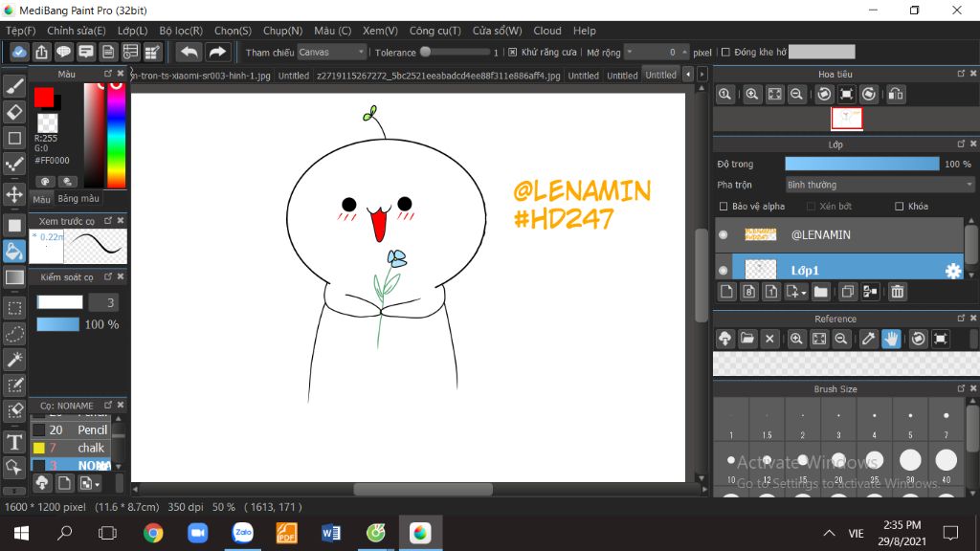
Task: Click the Redo arrow in toolbar
Action: [217, 53]
